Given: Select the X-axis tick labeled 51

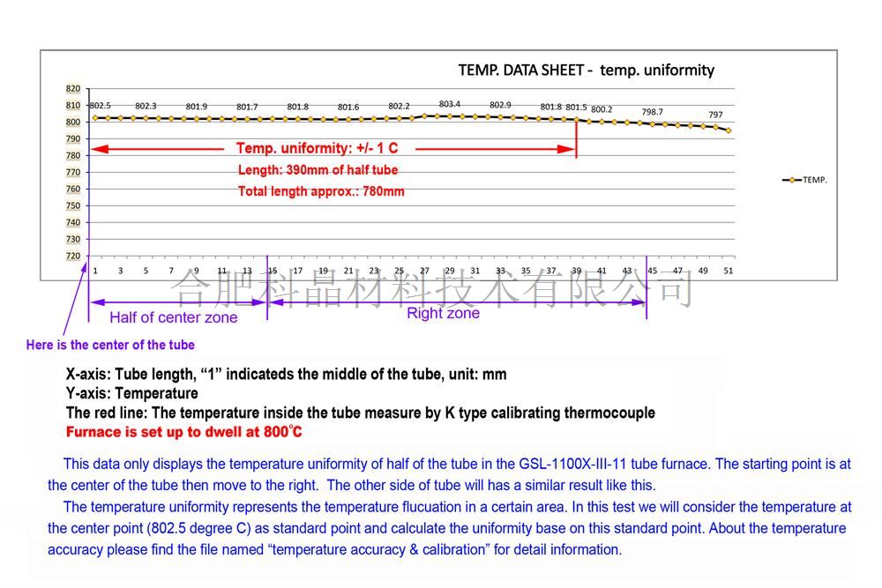Looking at the screenshot, I should 728,271.
